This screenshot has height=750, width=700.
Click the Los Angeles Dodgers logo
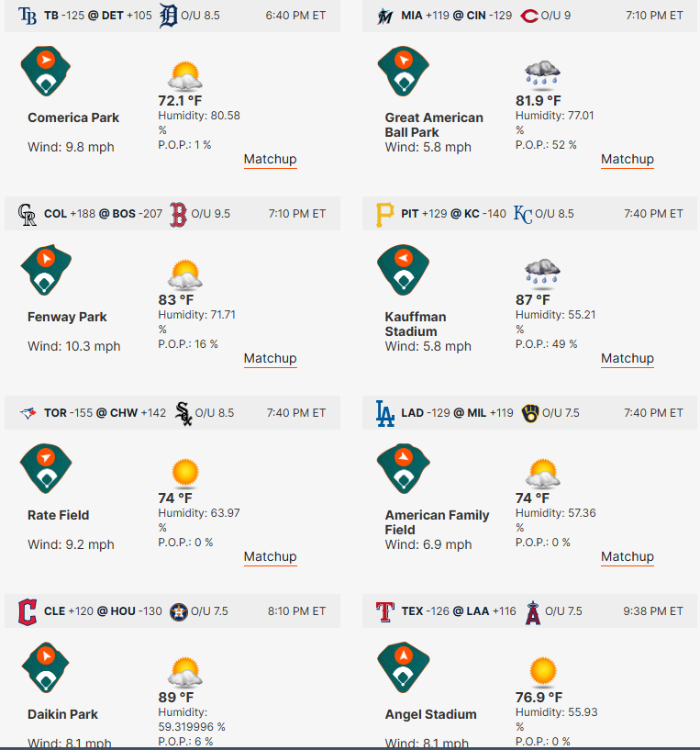[x=385, y=413]
